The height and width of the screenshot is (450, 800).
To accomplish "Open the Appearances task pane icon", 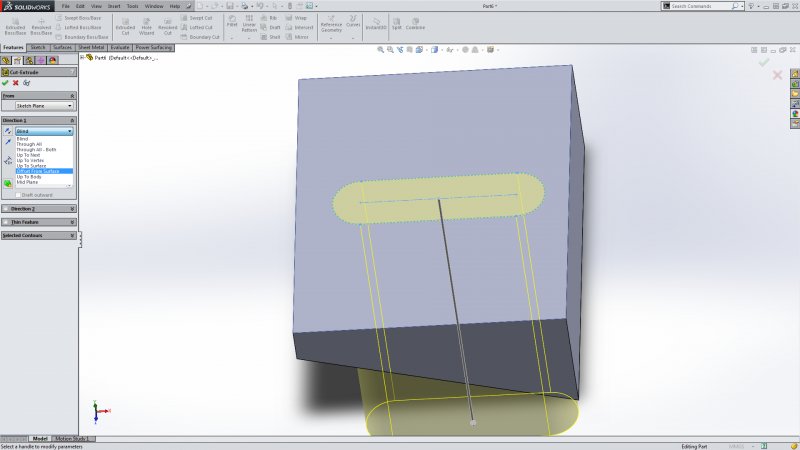I will pyautogui.click(x=795, y=114).
